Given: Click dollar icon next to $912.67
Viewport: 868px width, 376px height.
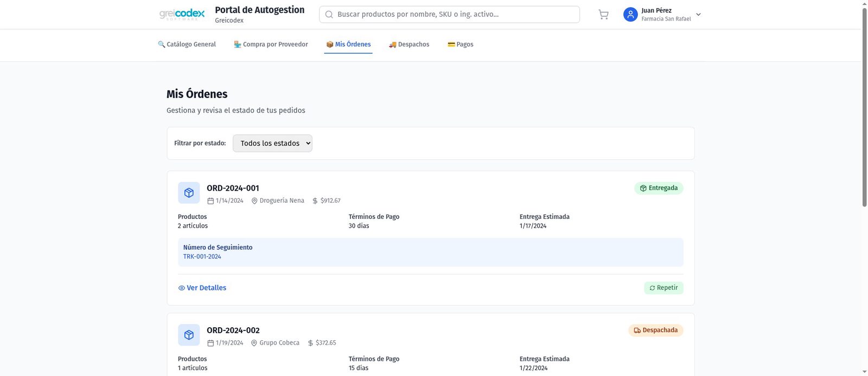Looking at the screenshot, I should (315, 201).
